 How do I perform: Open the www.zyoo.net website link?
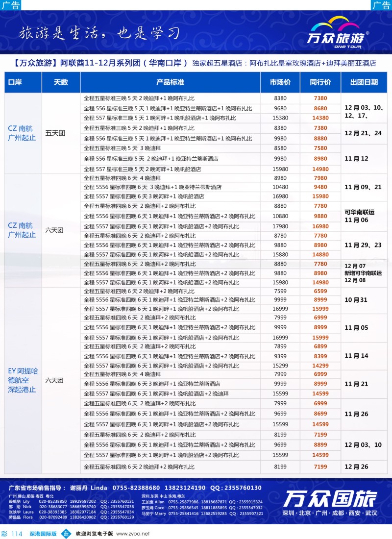click(133, 534)
